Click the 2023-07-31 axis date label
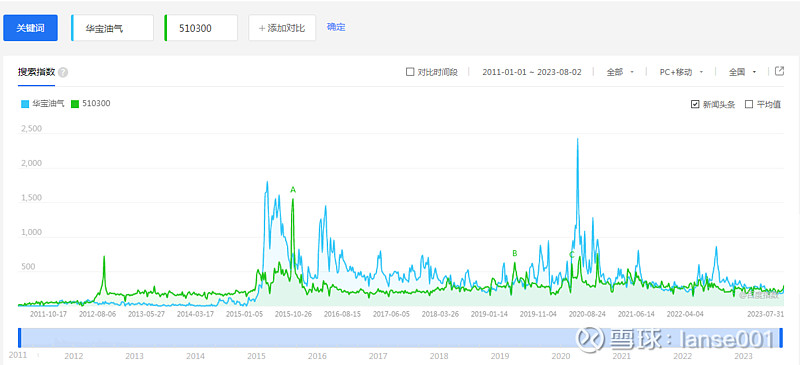This screenshot has width=800, height=365. click(766, 314)
